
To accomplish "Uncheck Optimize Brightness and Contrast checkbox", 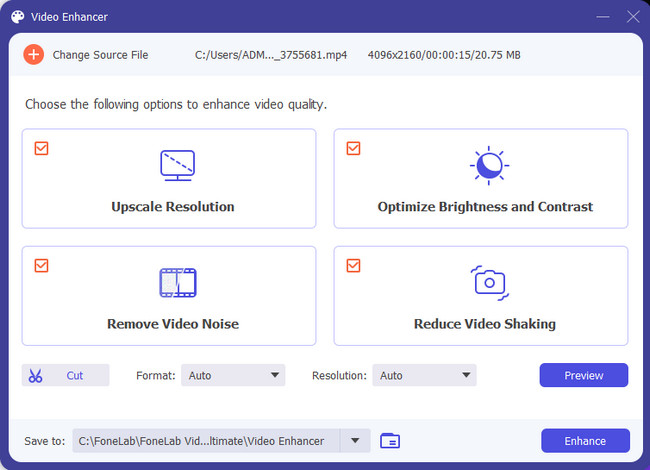I will (x=353, y=148).
